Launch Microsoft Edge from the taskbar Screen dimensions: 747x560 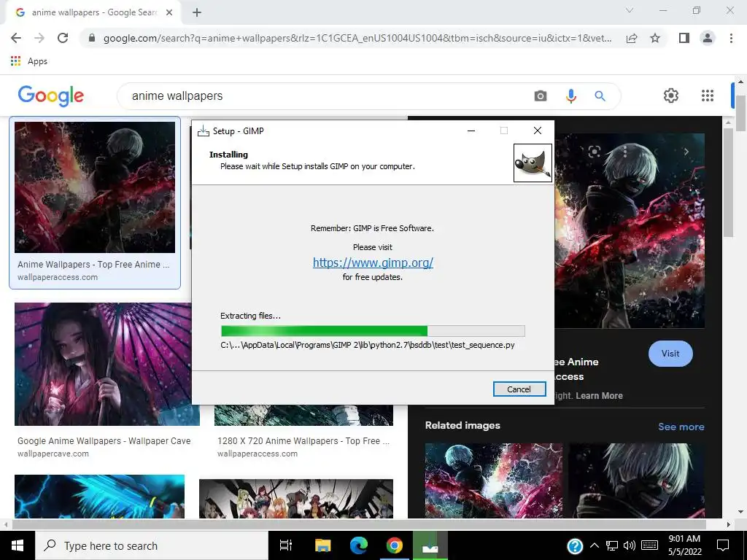tap(359, 545)
